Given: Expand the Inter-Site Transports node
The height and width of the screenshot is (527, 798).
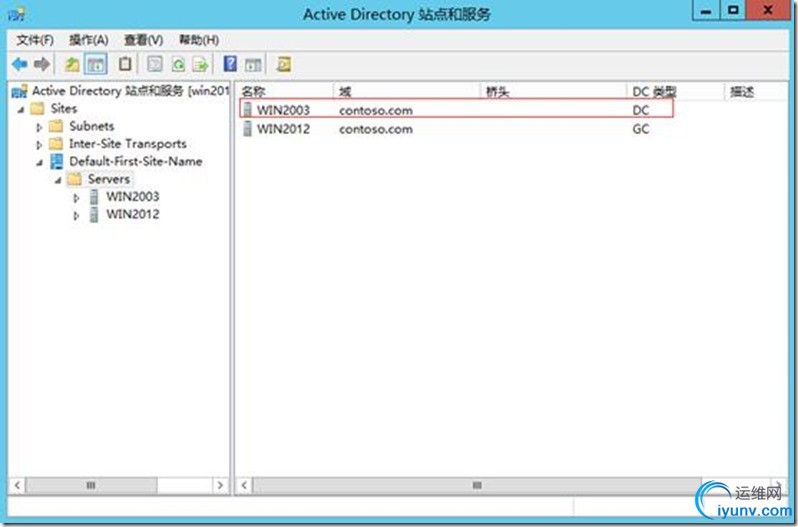Looking at the screenshot, I should pos(39,145).
